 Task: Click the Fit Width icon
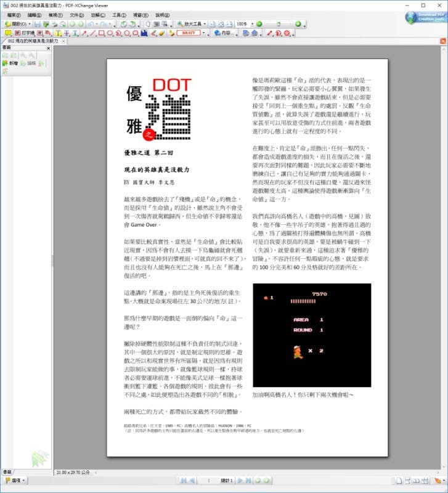point(229,24)
